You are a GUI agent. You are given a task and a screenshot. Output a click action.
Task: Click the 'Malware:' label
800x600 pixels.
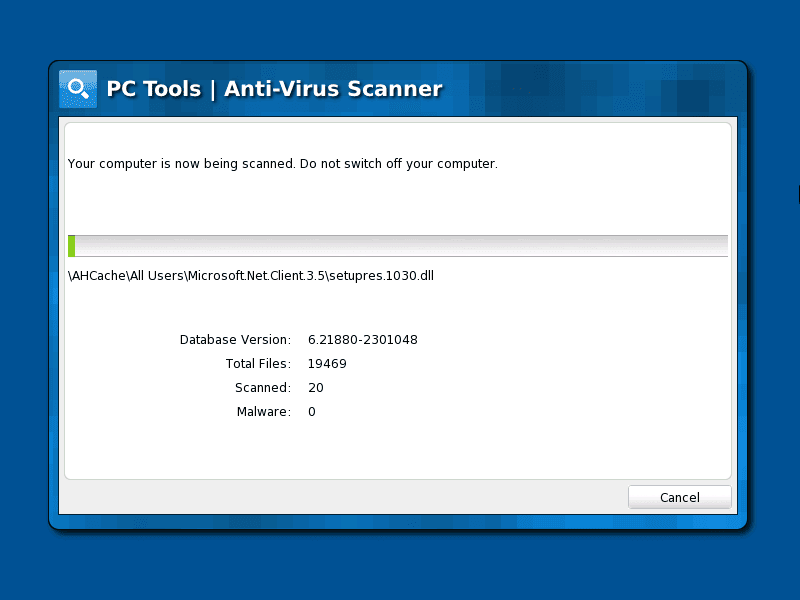[264, 412]
